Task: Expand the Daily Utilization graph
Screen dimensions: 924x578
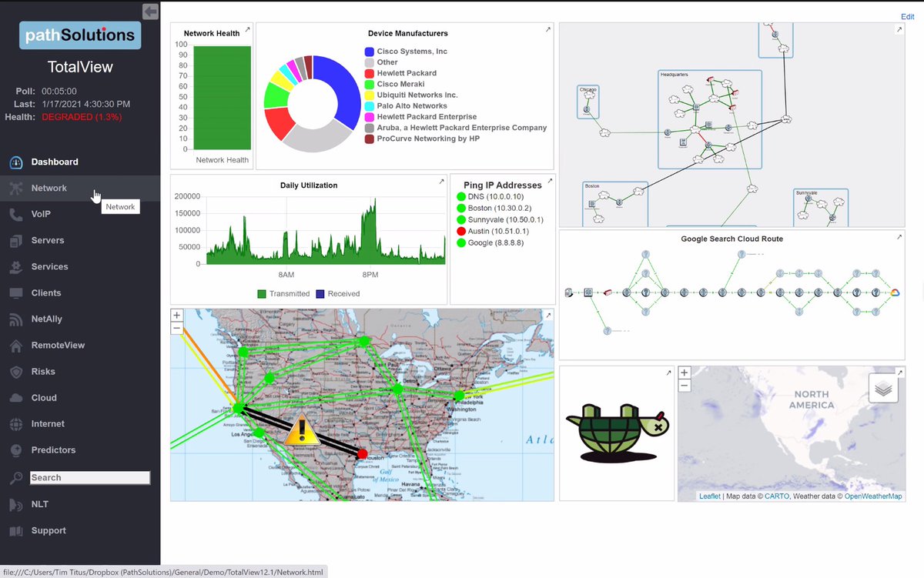Action: [441, 182]
